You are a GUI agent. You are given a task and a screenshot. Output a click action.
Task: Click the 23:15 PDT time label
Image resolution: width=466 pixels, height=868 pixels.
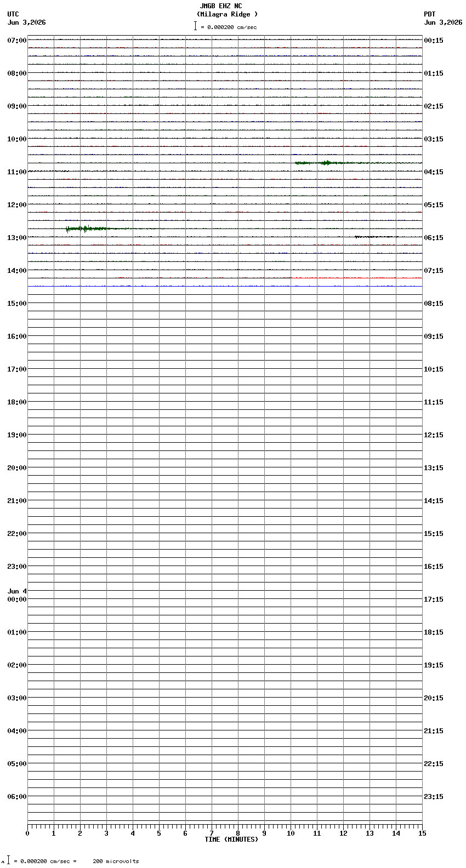[x=434, y=797]
